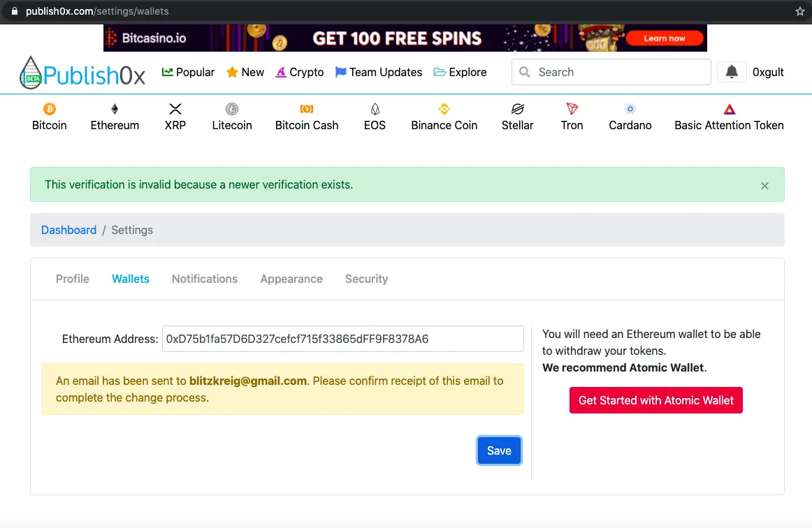
Task: Click the Tron logo icon
Action: 572,109
